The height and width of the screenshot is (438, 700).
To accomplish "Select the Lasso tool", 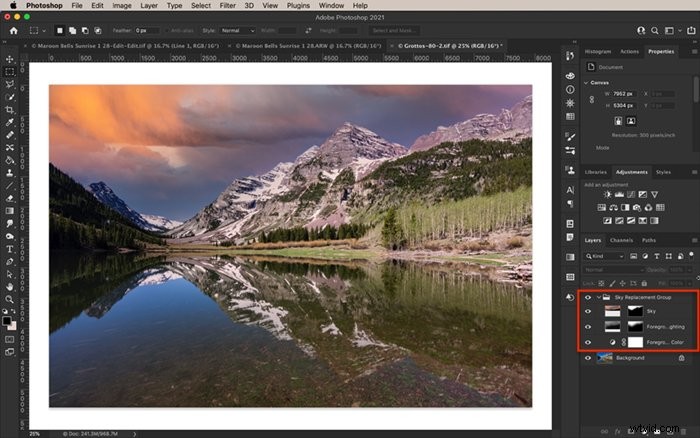I will pos(9,84).
